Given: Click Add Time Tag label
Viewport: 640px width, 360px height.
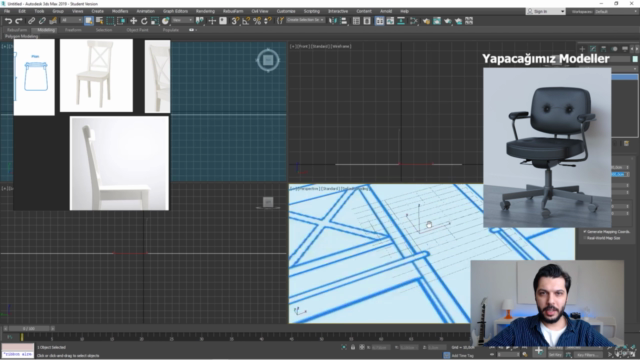Looking at the screenshot, I should tap(463, 356).
